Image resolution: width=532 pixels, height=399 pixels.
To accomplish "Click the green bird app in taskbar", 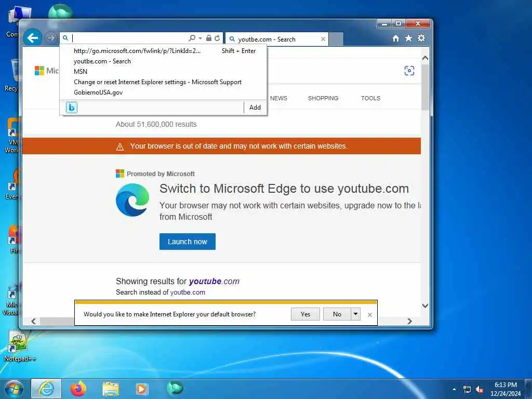I will (x=175, y=388).
